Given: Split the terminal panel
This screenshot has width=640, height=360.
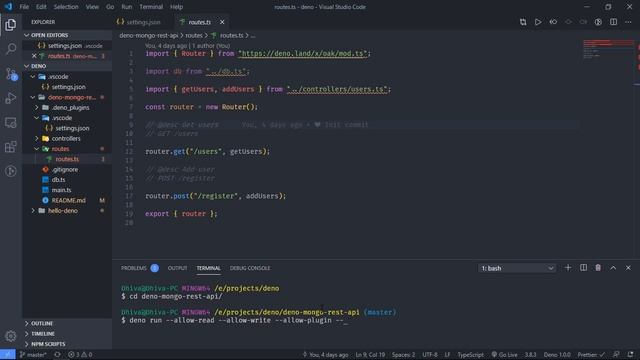Looking at the screenshot, I should (583, 268).
